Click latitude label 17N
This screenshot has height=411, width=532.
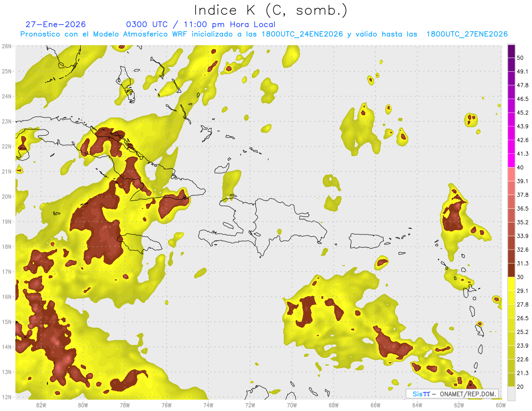click(7, 272)
